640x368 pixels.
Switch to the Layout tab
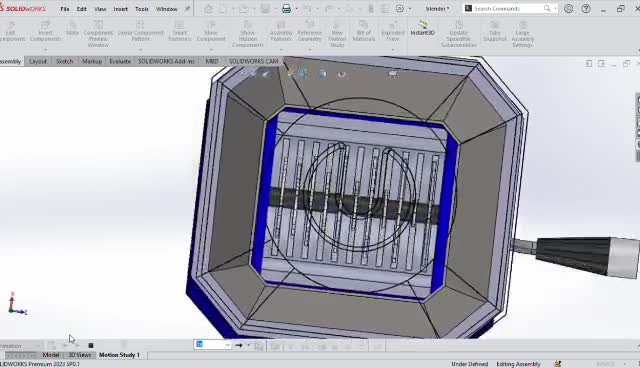pos(38,61)
